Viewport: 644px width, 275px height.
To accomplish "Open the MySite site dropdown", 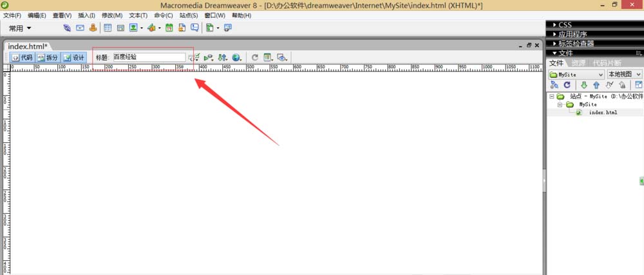I will pyautogui.click(x=576, y=74).
